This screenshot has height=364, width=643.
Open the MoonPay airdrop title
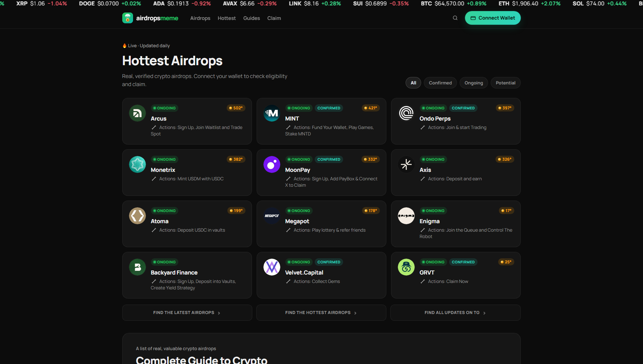pyautogui.click(x=298, y=170)
